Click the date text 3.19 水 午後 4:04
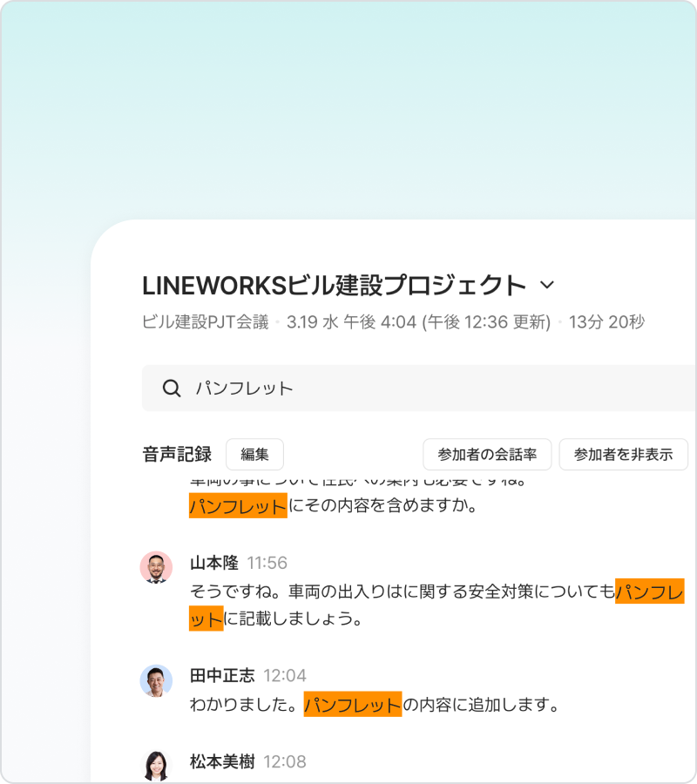This screenshot has height=784, width=697. coord(351,321)
